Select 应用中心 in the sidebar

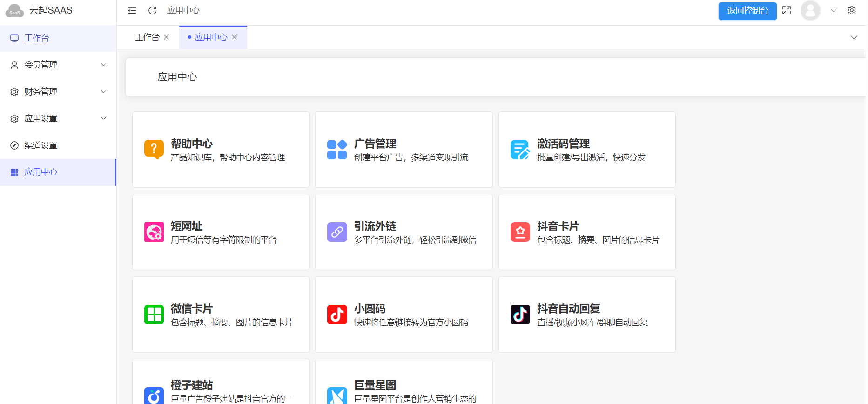(x=58, y=172)
